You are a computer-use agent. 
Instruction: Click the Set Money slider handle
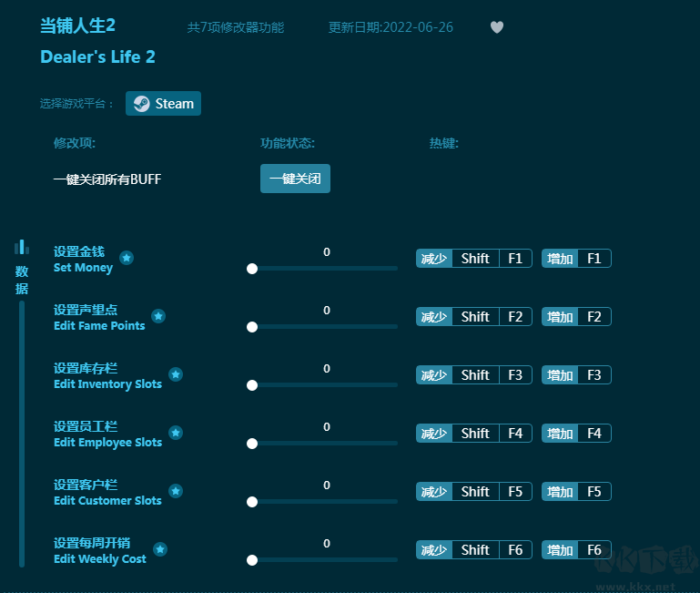coord(252,269)
